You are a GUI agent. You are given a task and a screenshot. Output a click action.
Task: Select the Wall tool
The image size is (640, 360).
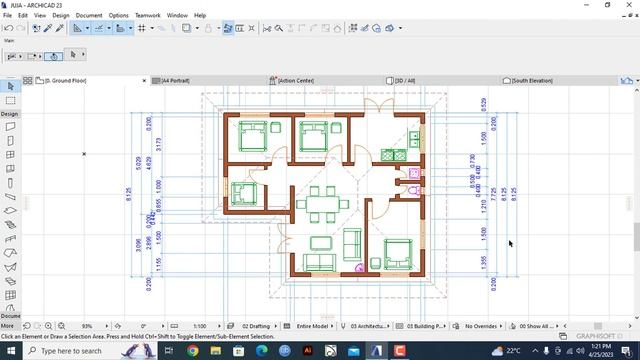(11, 127)
